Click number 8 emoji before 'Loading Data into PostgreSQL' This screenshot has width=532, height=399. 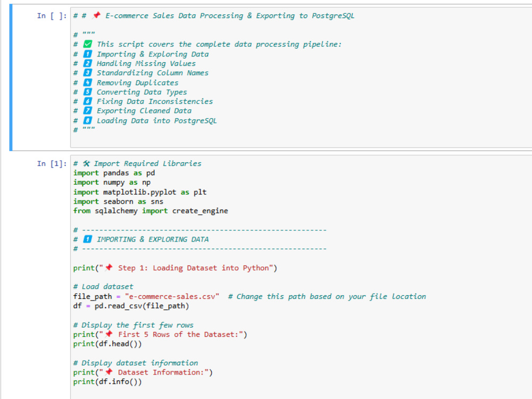tap(88, 120)
